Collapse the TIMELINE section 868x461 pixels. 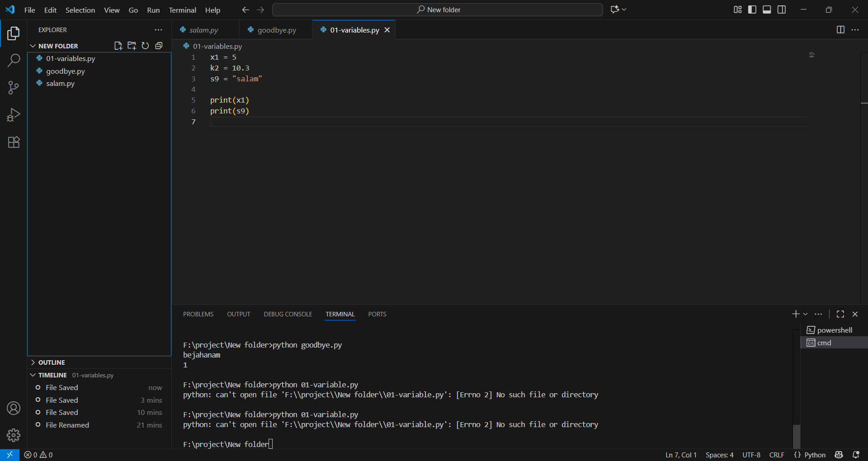pyautogui.click(x=33, y=375)
